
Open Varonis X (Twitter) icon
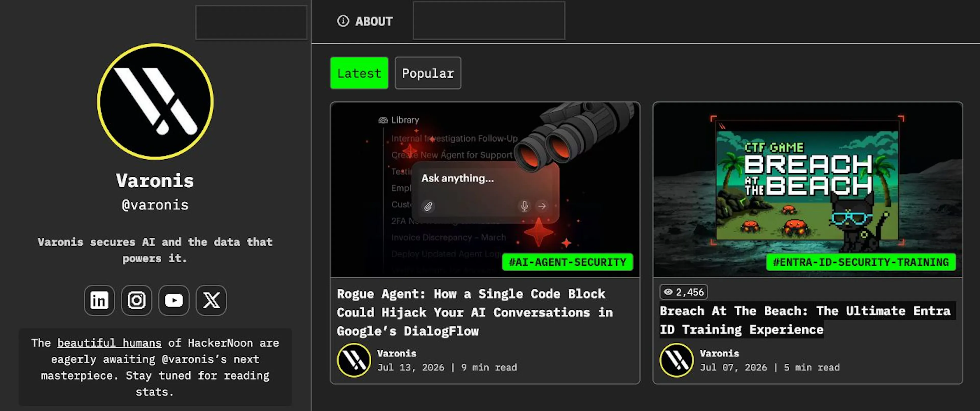pyautogui.click(x=211, y=300)
